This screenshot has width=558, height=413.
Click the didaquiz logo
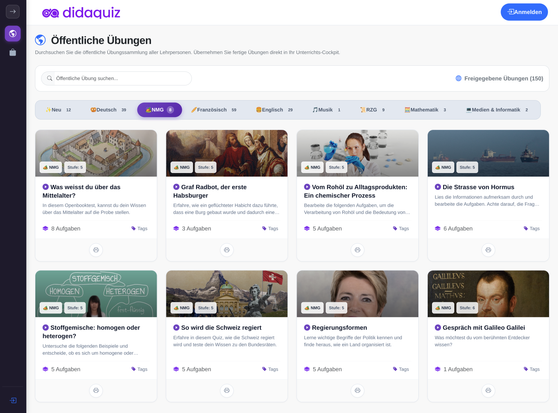[x=81, y=13]
